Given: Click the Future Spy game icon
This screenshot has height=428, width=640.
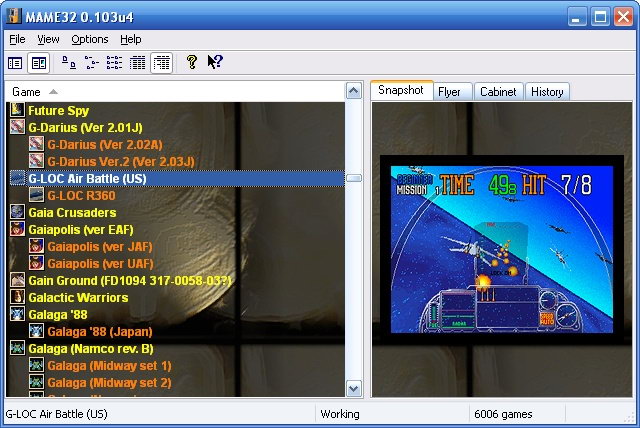Looking at the screenshot, I should point(17,110).
